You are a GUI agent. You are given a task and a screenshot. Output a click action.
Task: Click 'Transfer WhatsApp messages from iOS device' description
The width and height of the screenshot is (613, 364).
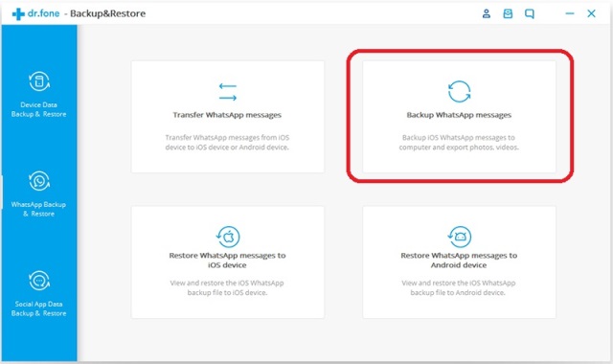227,143
